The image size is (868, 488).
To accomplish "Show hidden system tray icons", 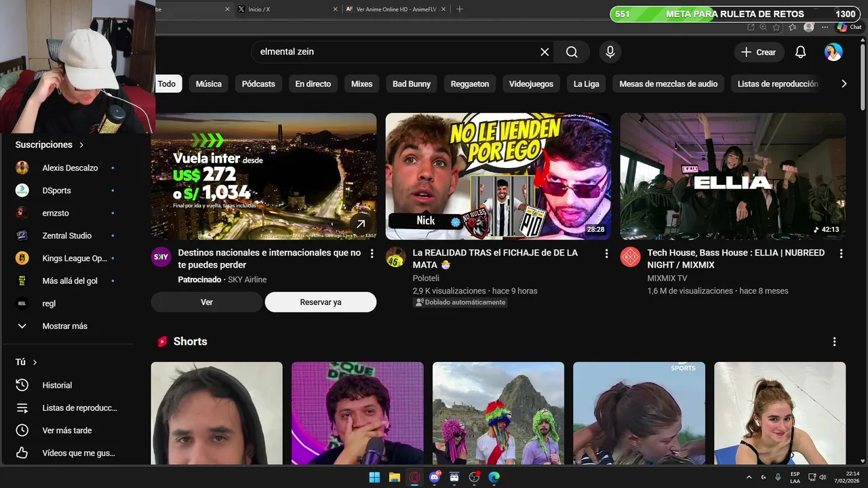I will [x=749, y=477].
